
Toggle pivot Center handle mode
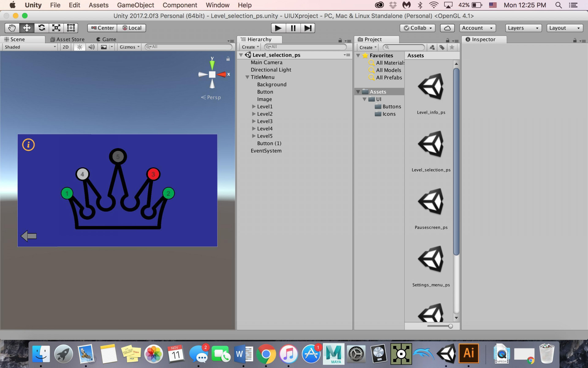102,28
